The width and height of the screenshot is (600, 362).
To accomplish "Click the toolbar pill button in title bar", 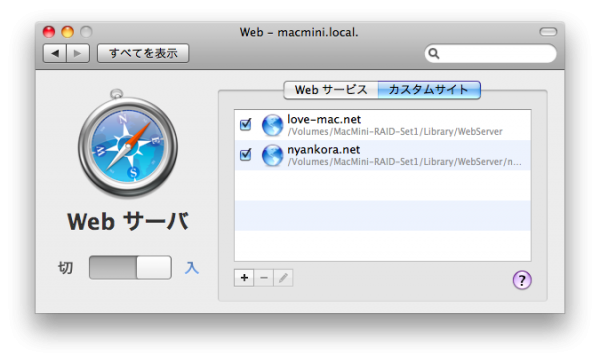I will tap(548, 32).
